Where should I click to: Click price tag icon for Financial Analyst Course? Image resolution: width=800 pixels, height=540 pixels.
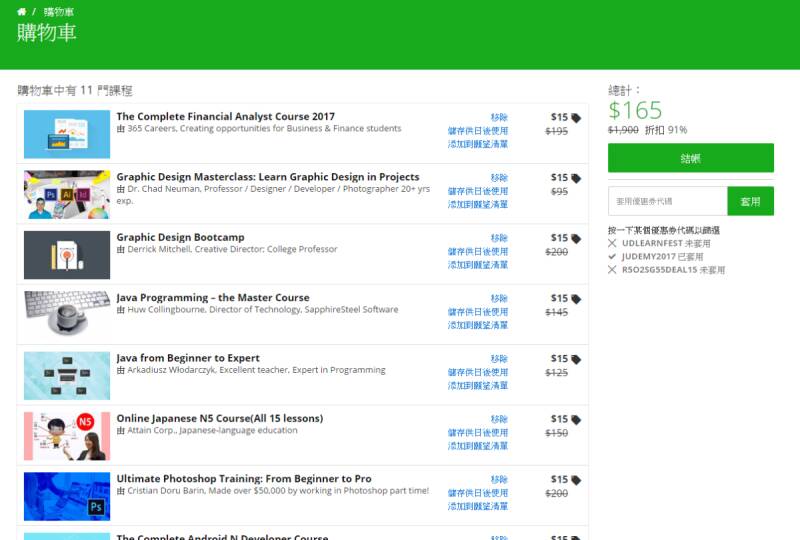[x=576, y=118]
